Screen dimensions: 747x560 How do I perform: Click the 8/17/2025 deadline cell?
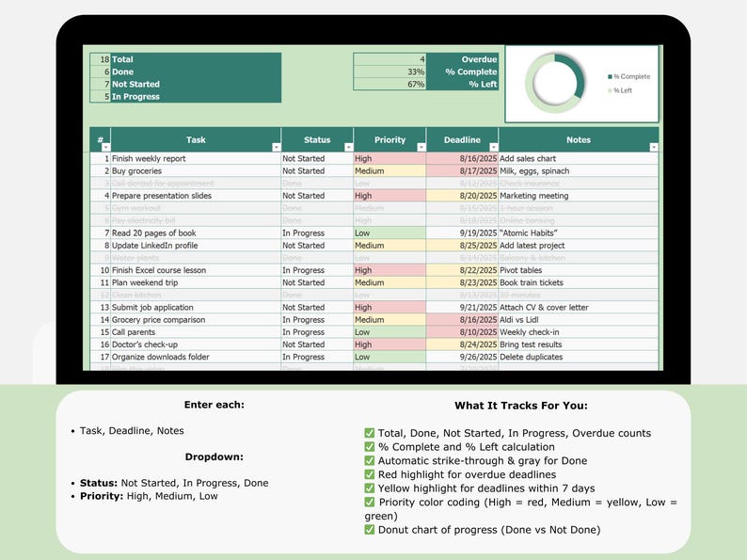click(x=462, y=171)
